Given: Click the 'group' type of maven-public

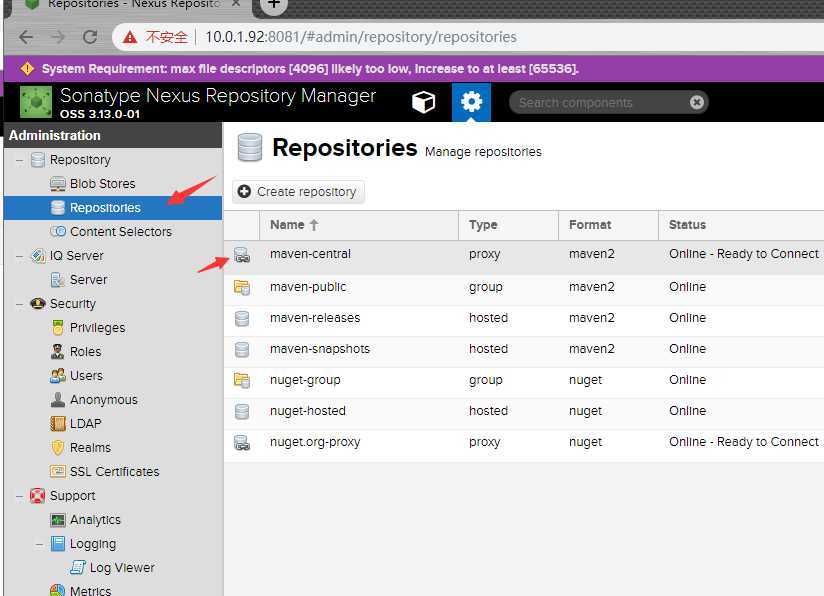Looking at the screenshot, I should 486,287.
